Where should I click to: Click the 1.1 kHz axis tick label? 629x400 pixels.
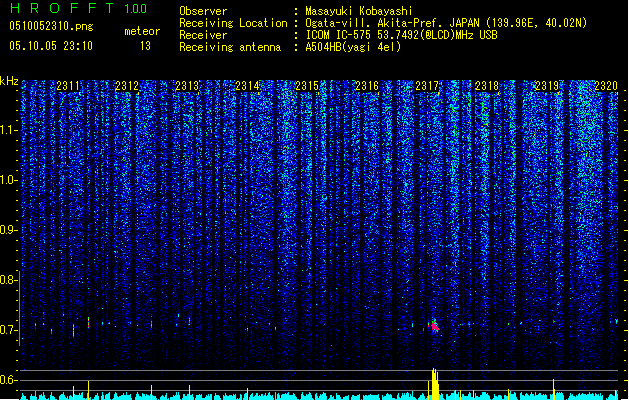(9, 130)
